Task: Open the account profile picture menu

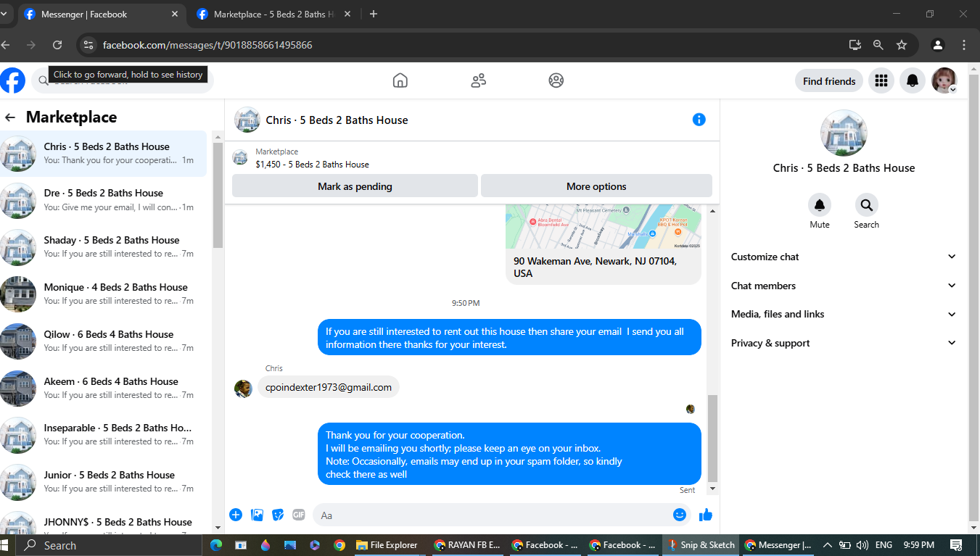Action: pyautogui.click(x=944, y=81)
